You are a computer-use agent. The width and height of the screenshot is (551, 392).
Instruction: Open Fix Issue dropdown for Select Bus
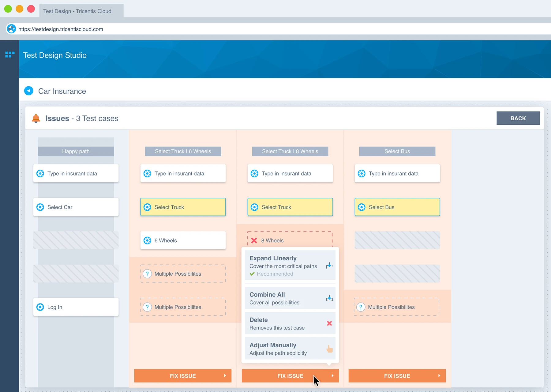(397, 376)
